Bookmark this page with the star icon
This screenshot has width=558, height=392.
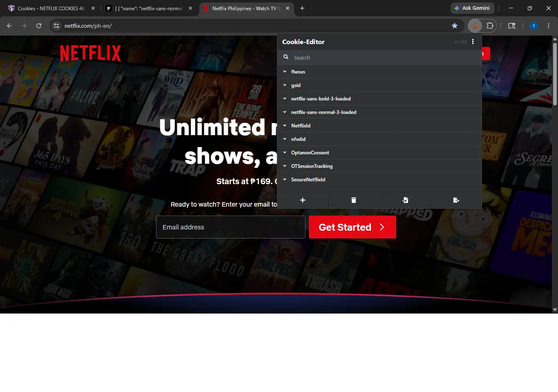(455, 26)
